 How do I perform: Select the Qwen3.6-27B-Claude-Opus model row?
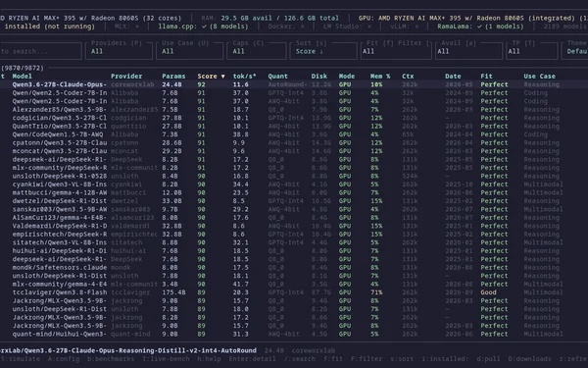coord(294,84)
